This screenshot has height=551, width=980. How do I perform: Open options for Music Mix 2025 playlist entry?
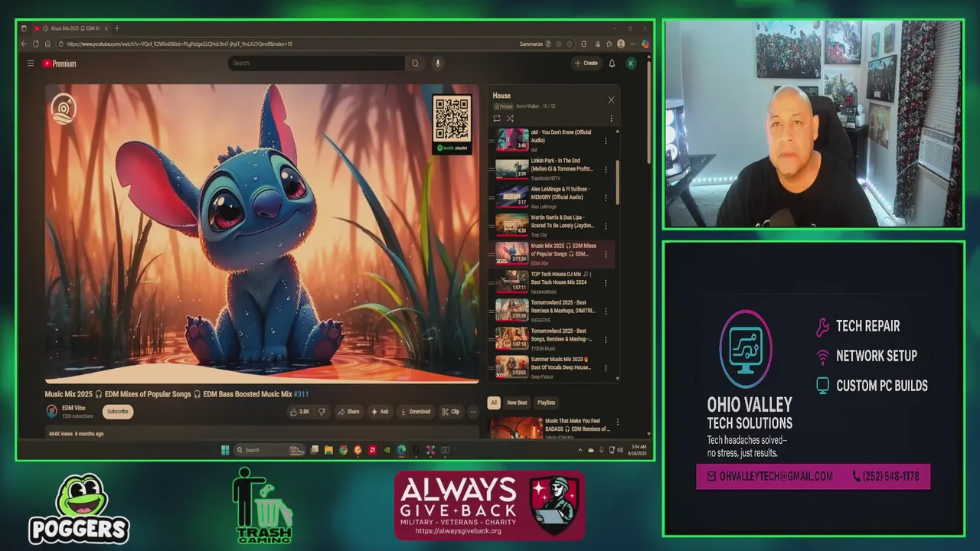click(606, 254)
